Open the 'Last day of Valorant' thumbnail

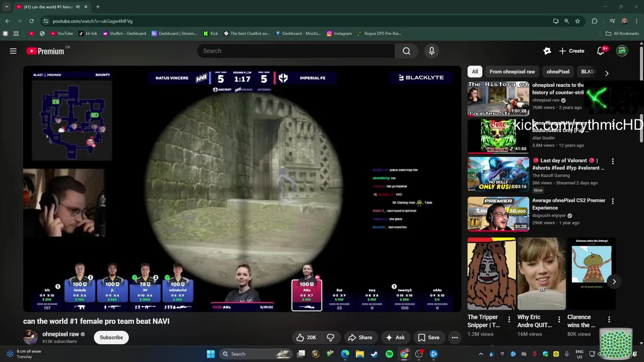498,174
